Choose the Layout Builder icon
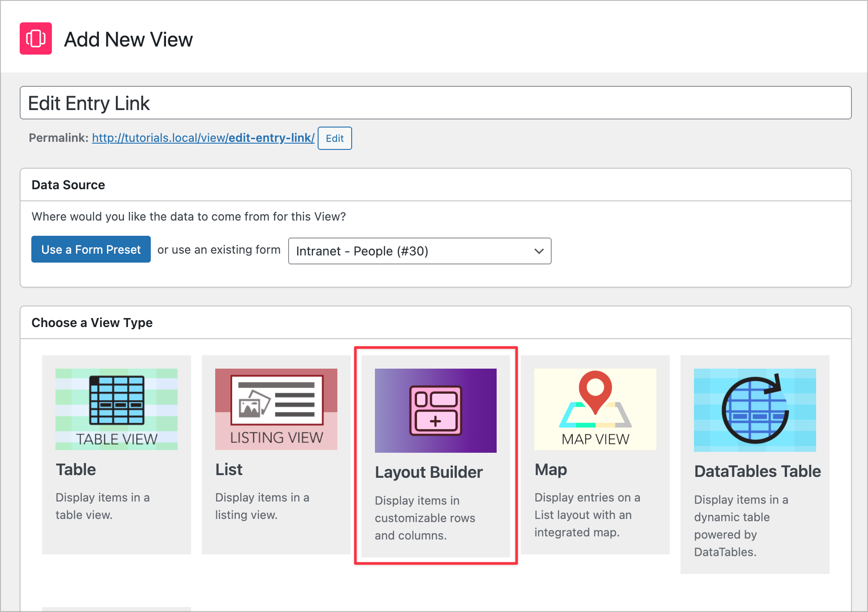 [436, 410]
